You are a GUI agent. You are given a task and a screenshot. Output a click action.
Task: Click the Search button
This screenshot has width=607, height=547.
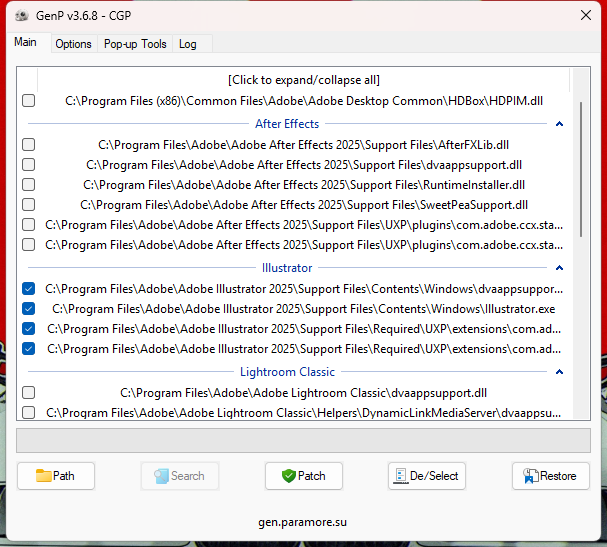coord(180,476)
